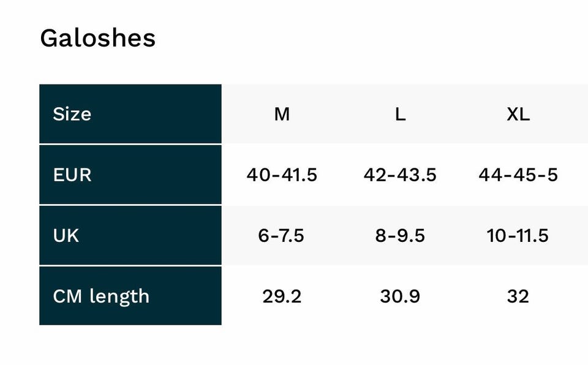
Task: Select the 30.9 length cell
Action: coord(400,296)
